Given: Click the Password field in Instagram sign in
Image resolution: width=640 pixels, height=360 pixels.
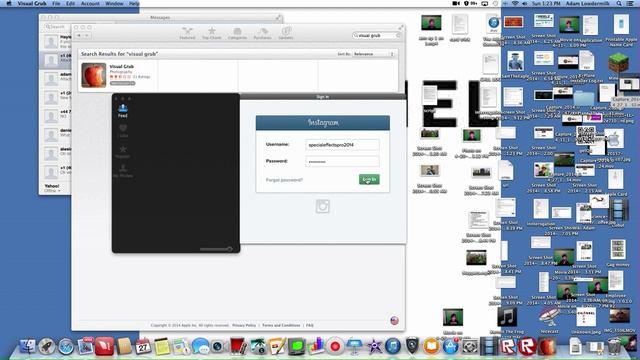Looking at the screenshot, I should point(342,161).
